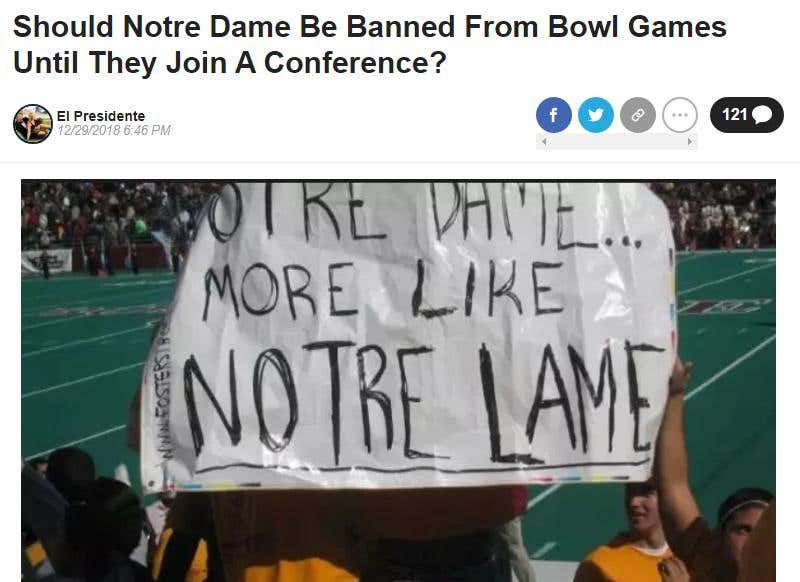Viewport: 800px width, 582px height.
Task: Open El Presidente author page
Action: pos(101,116)
